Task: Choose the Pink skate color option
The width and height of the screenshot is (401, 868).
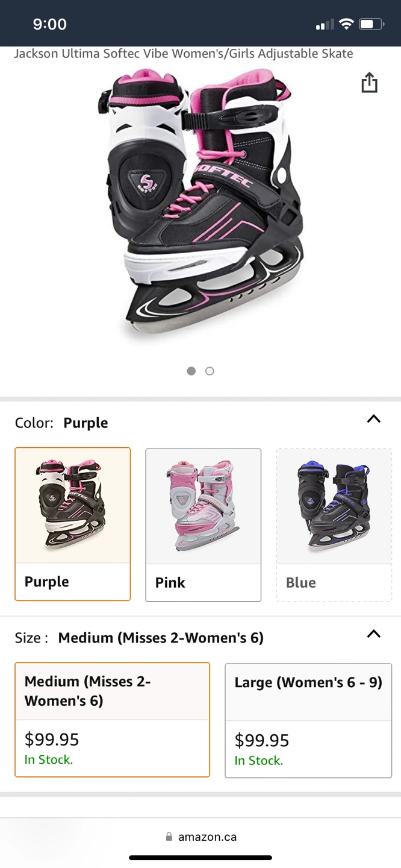Action: [204, 524]
